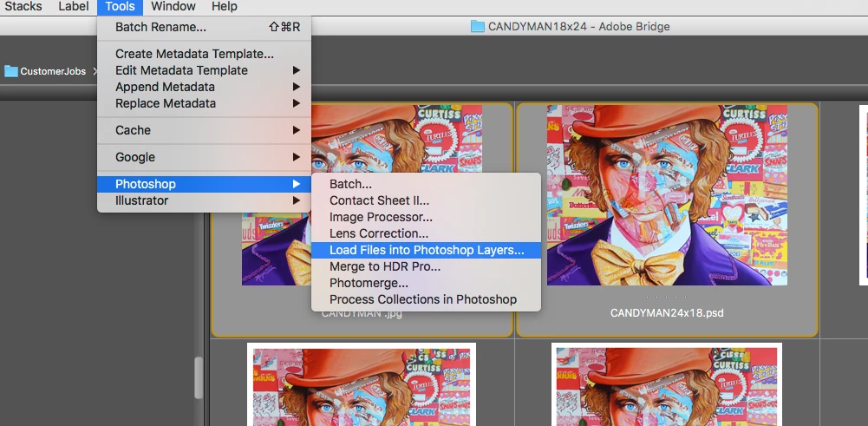
Task: Expand Edit Metadata Template submenu
Action: (205, 70)
